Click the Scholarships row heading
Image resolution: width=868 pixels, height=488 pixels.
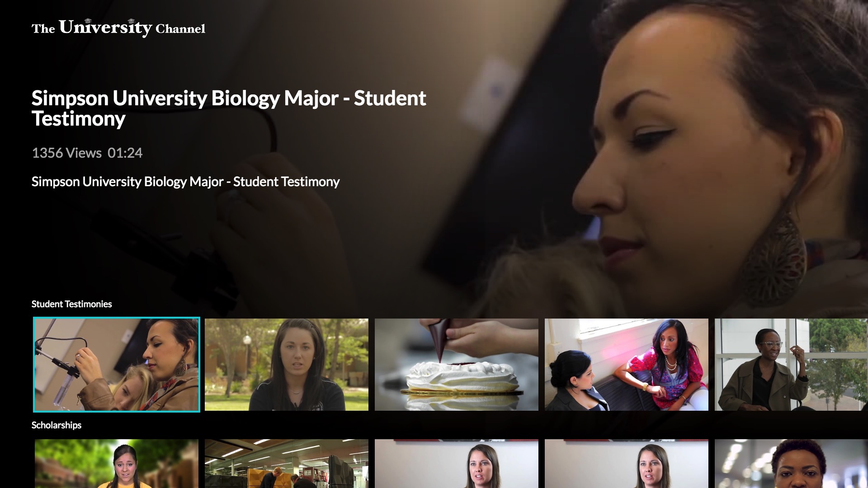pyautogui.click(x=57, y=425)
